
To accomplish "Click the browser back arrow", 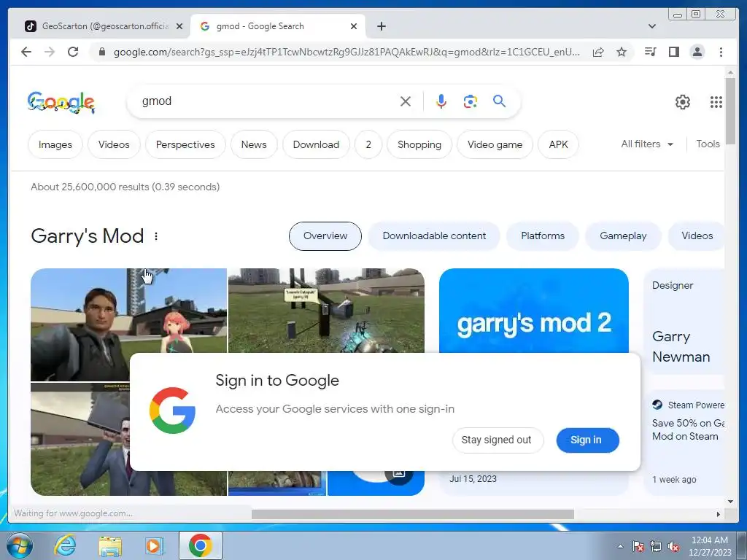I will (26, 52).
